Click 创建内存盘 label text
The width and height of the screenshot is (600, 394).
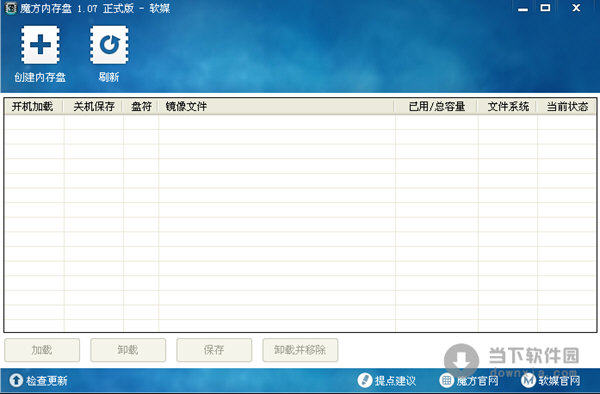[x=40, y=77]
